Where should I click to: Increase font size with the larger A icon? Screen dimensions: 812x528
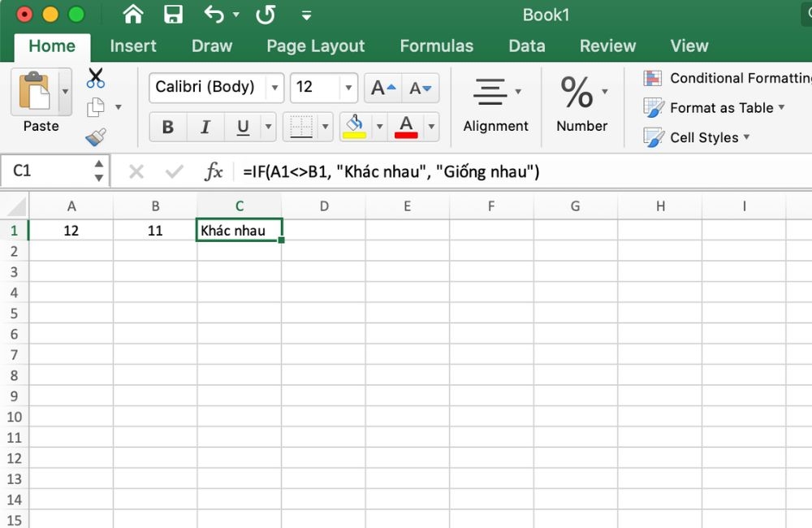pos(383,88)
